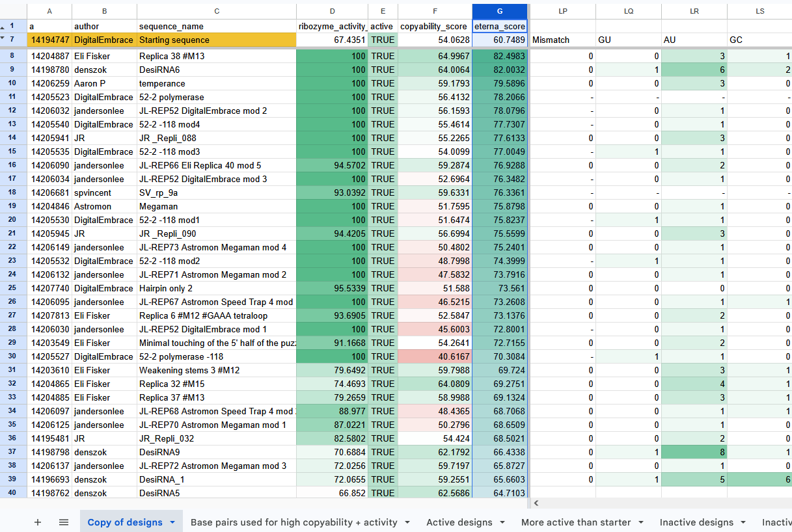
Task: Click the select-all corner box
Action: (14, 11)
